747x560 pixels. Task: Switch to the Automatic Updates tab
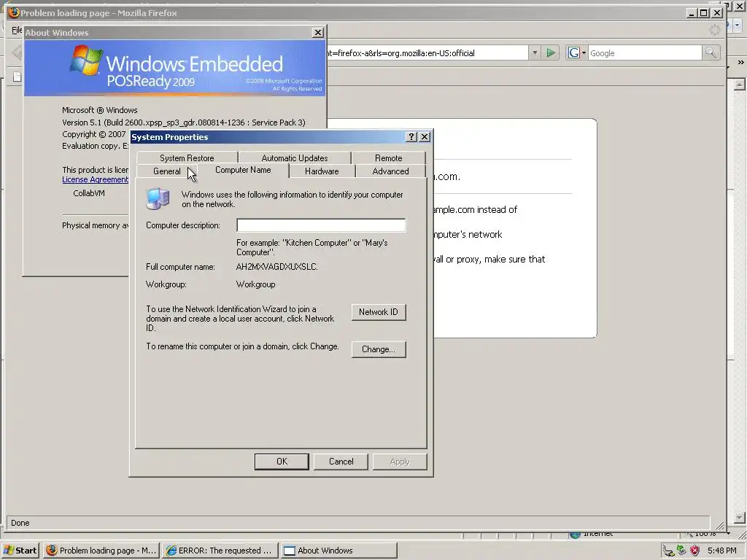coord(295,157)
